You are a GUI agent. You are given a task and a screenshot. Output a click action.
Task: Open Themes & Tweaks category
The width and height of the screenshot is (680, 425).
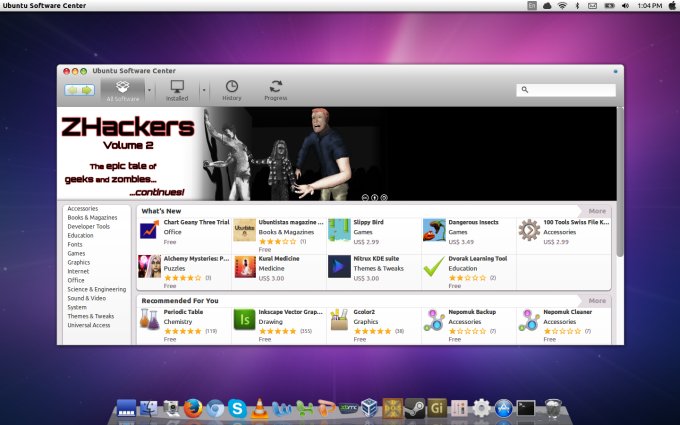(x=91, y=316)
